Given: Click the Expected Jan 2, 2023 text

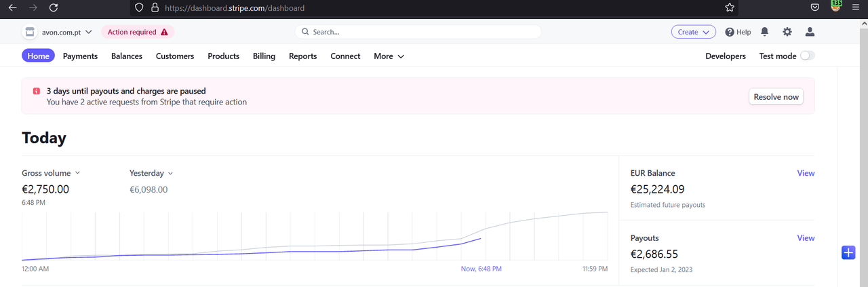Looking at the screenshot, I should click(x=661, y=269).
